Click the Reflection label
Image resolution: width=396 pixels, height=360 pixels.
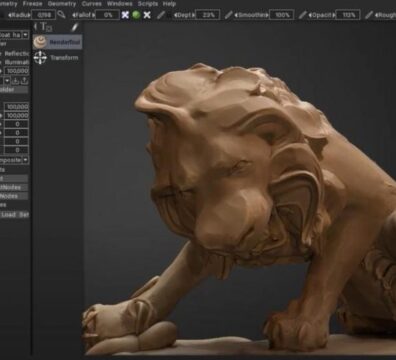17,53
